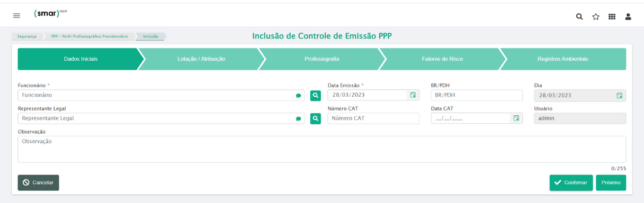Open the apps grid icon

[612, 16]
